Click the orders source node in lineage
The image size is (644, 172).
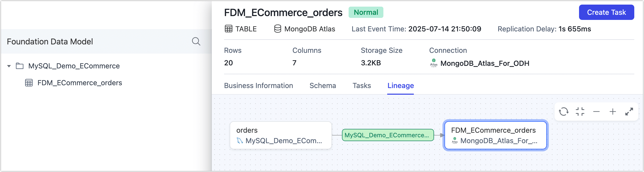(281, 135)
